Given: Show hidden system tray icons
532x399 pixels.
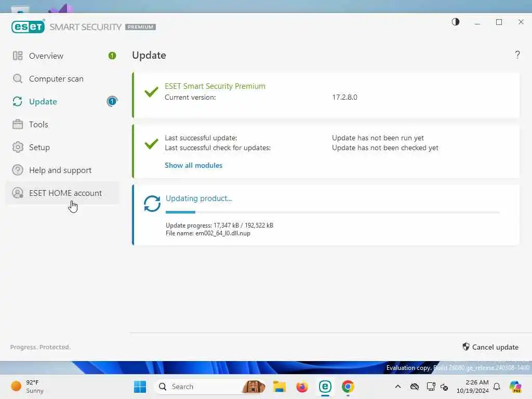Looking at the screenshot, I should (398, 387).
